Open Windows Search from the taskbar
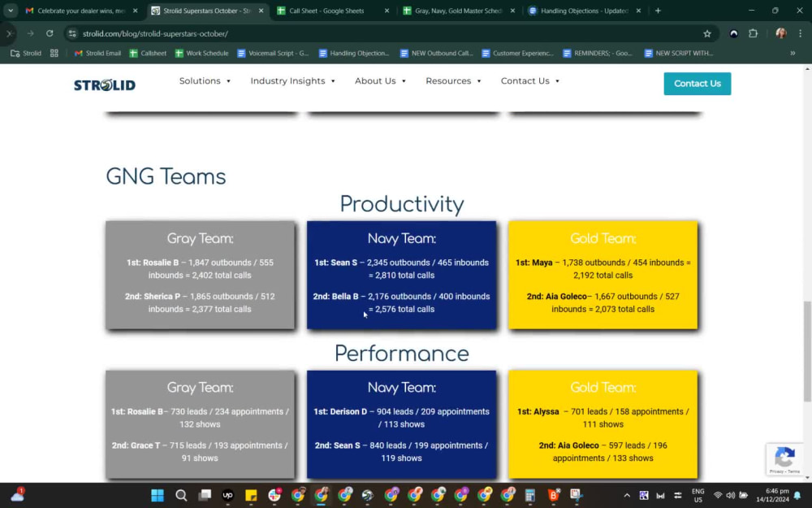The width and height of the screenshot is (812, 508). [x=181, y=495]
